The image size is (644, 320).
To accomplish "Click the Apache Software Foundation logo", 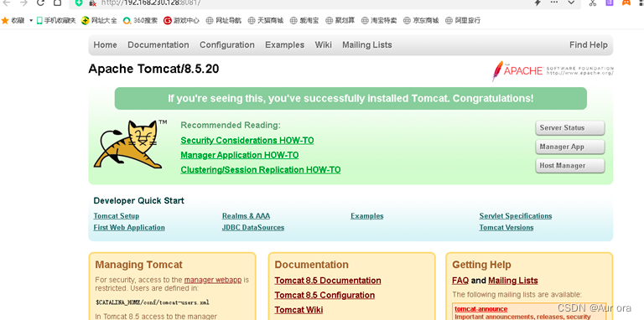I will pyautogui.click(x=553, y=70).
